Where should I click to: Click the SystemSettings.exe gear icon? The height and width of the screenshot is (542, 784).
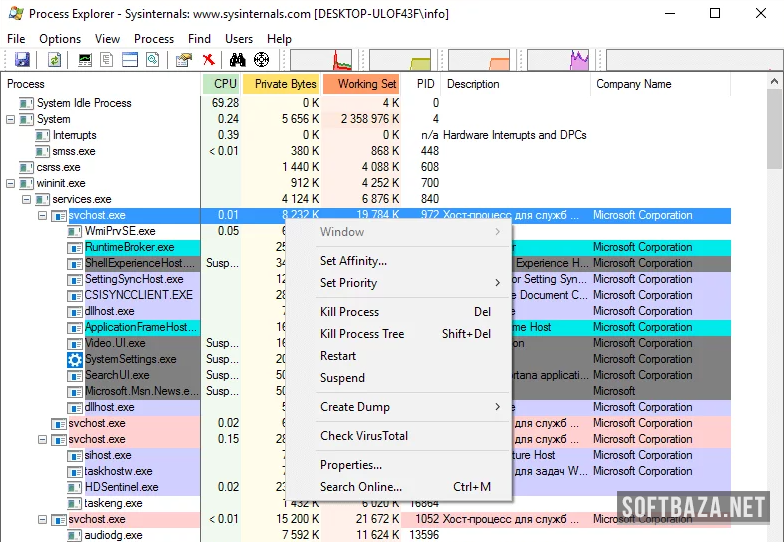[75, 359]
